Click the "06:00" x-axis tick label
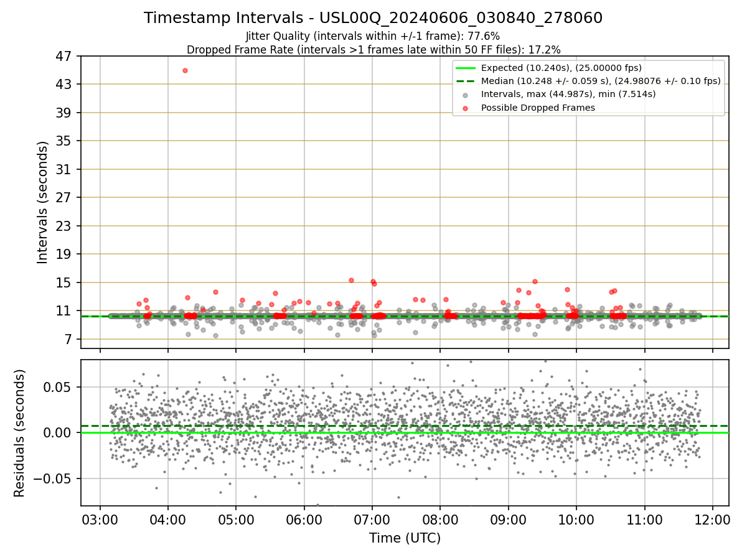 click(x=304, y=520)
